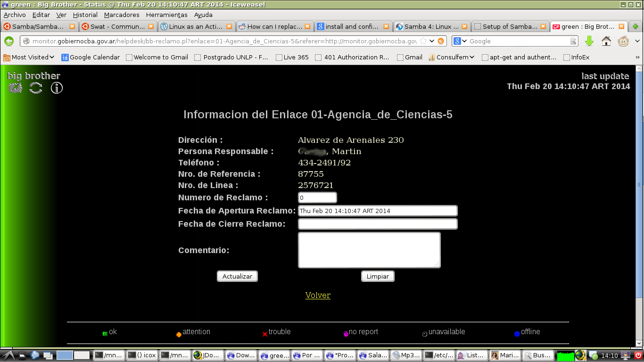Close the Linux as an Acti tab

pyautogui.click(x=229, y=26)
